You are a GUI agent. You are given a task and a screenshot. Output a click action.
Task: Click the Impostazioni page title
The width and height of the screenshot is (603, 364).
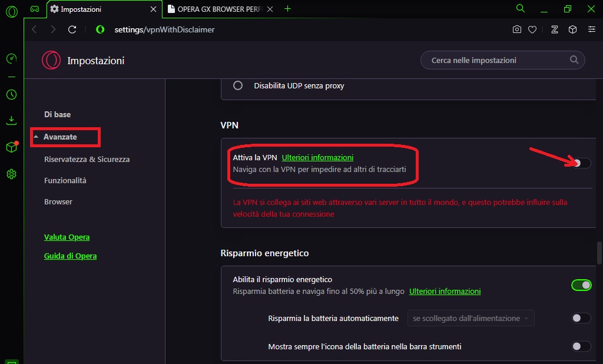click(96, 61)
